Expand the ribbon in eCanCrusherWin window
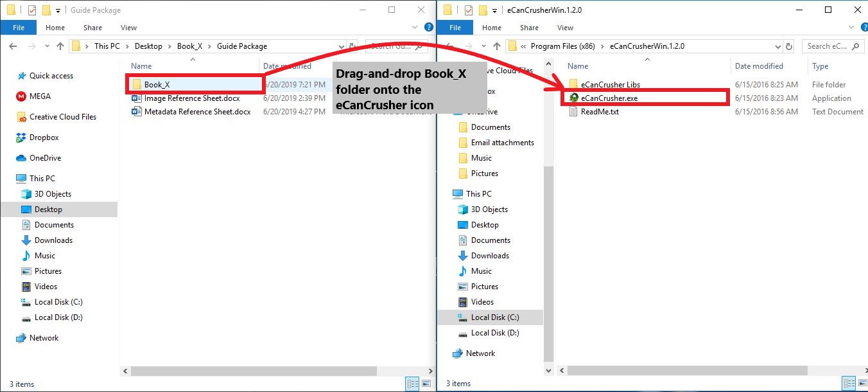This screenshot has height=392, width=868. (853, 28)
